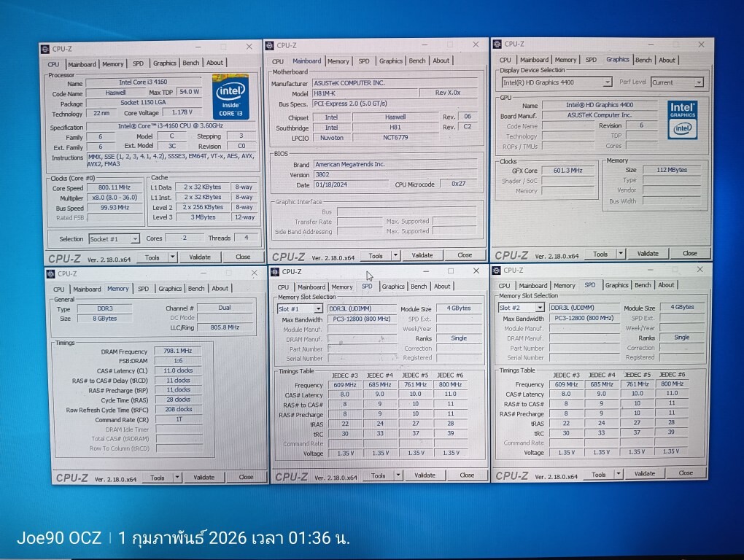Switch to Bench tab in the Mainboard window
This screenshot has width=744, height=560.
coord(417,61)
